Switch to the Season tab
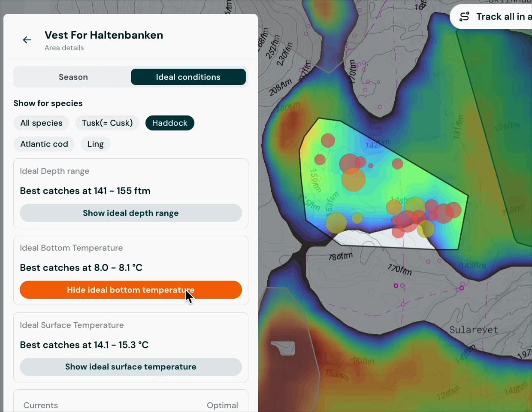 (x=73, y=77)
